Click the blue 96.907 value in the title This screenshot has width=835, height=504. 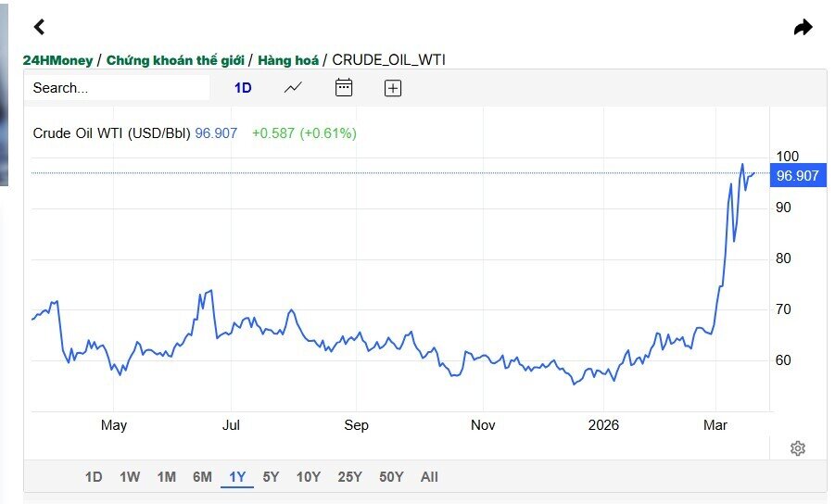click(x=216, y=133)
